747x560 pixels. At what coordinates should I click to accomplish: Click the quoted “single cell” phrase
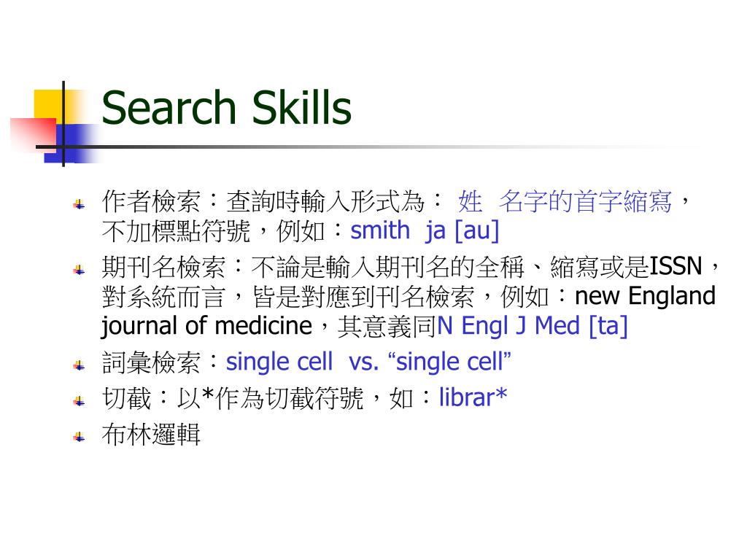(x=449, y=362)
